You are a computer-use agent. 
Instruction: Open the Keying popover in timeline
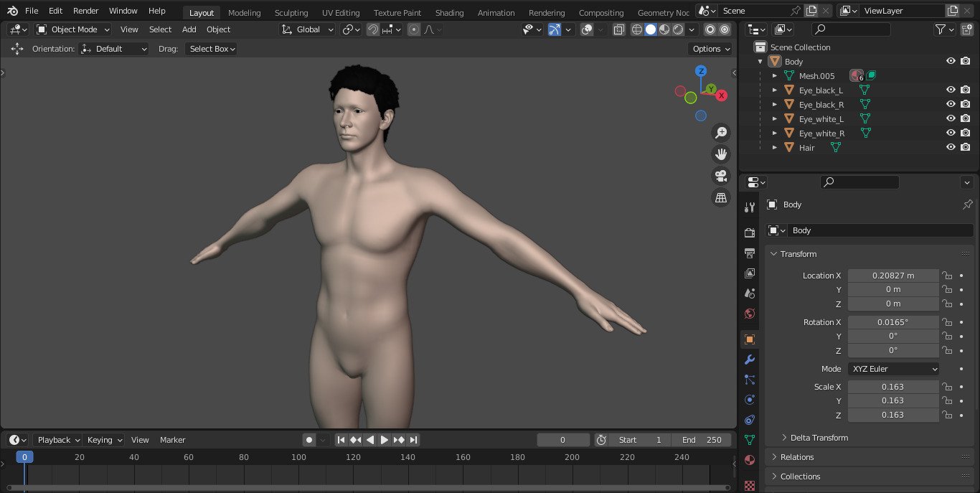(x=104, y=440)
